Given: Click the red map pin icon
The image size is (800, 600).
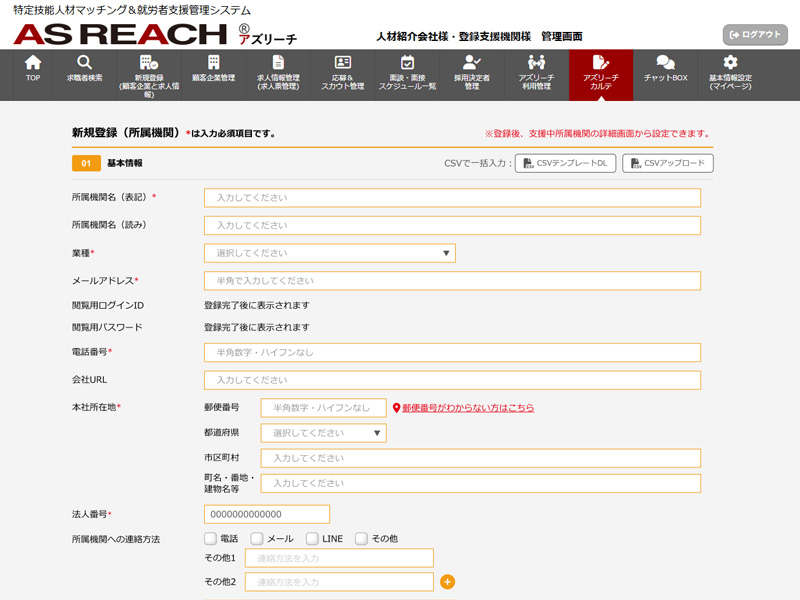Looking at the screenshot, I should (x=396, y=408).
